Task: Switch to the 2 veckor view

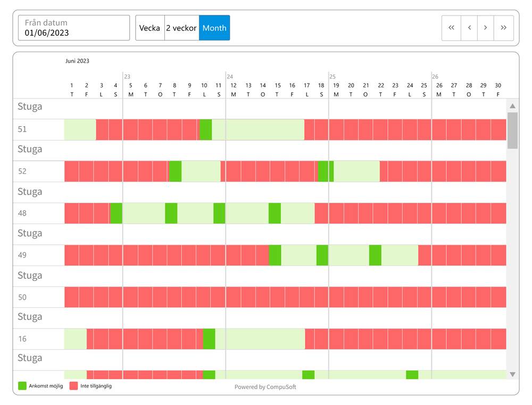Action: (181, 28)
